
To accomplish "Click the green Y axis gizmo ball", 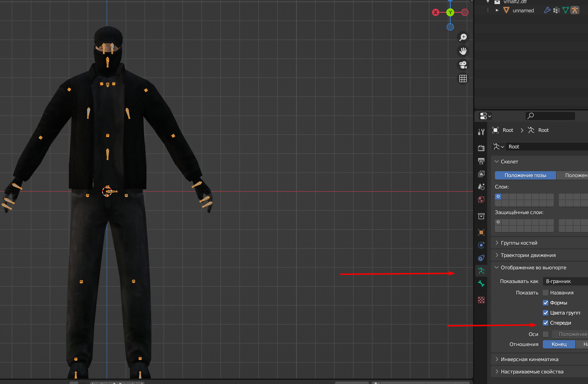I will [450, 12].
